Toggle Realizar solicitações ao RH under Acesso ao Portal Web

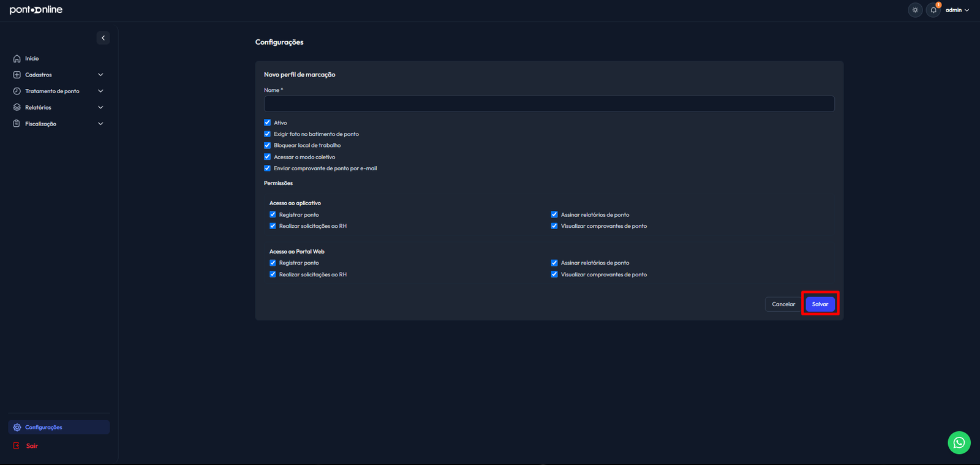tap(273, 274)
